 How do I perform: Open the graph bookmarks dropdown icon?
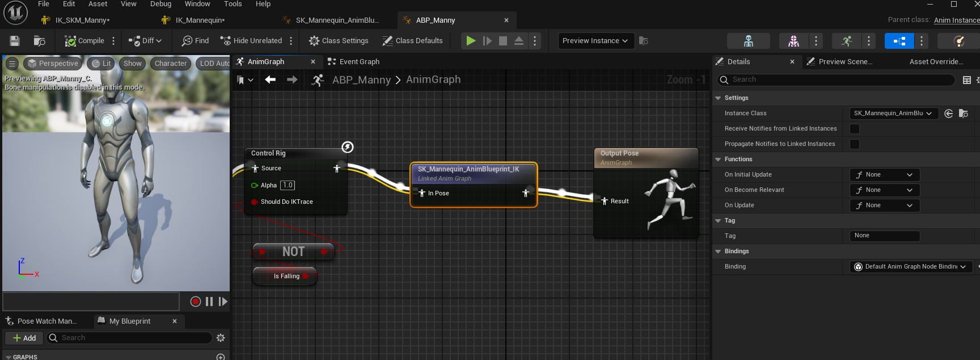tap(244, 80)
